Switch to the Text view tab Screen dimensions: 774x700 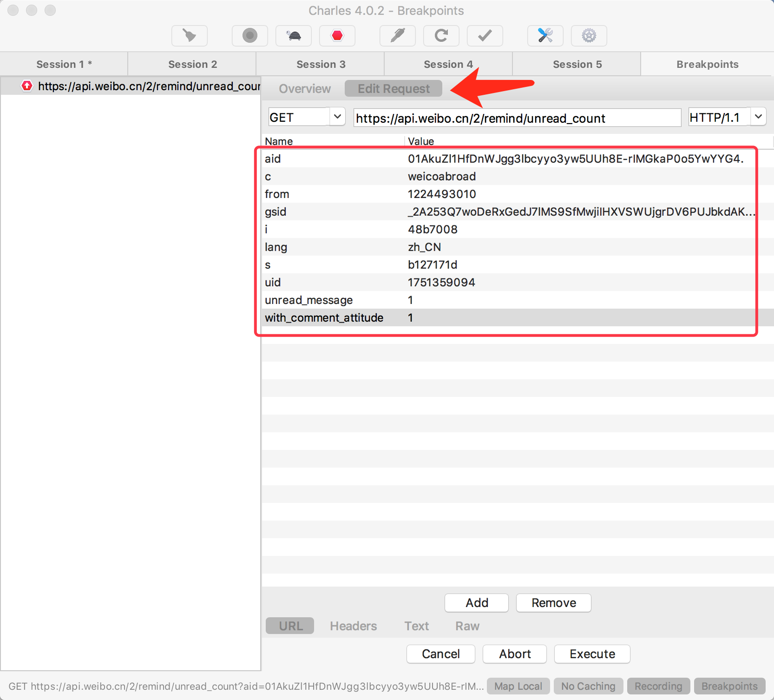[x=416, y=626]
